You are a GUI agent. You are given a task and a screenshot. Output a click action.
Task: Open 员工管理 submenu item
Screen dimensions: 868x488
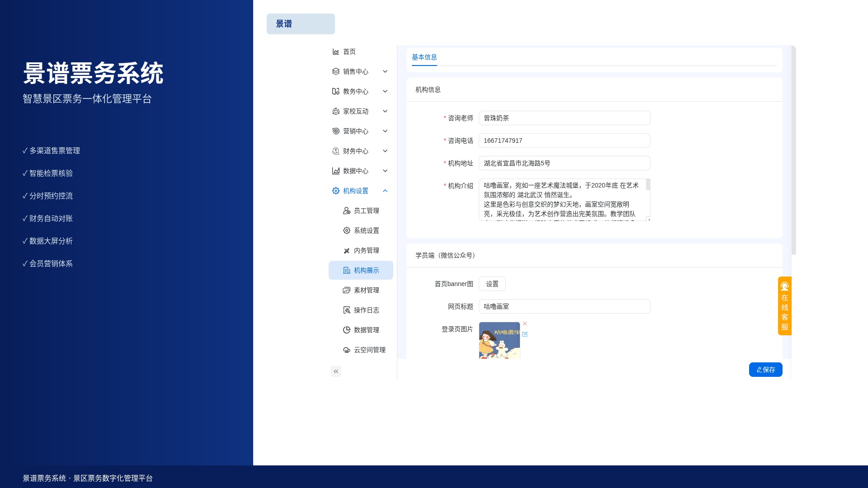(x=361, y=211)
